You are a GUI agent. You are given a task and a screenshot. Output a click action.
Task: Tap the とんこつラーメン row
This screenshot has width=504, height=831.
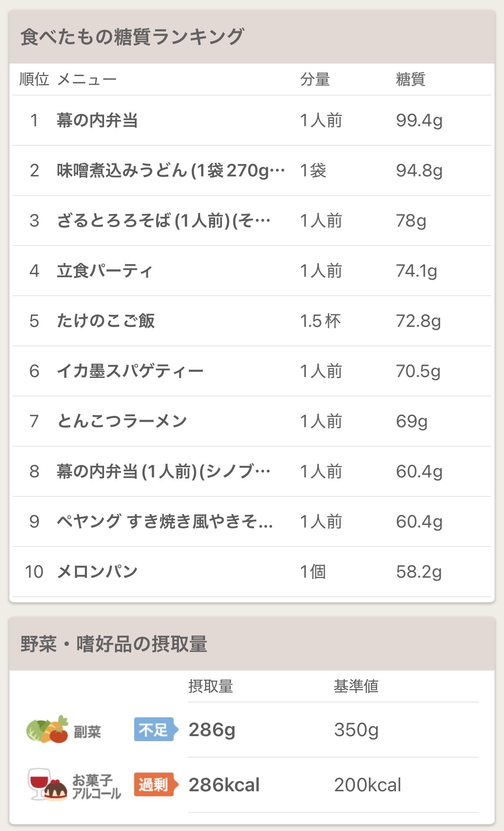point(122,421)
